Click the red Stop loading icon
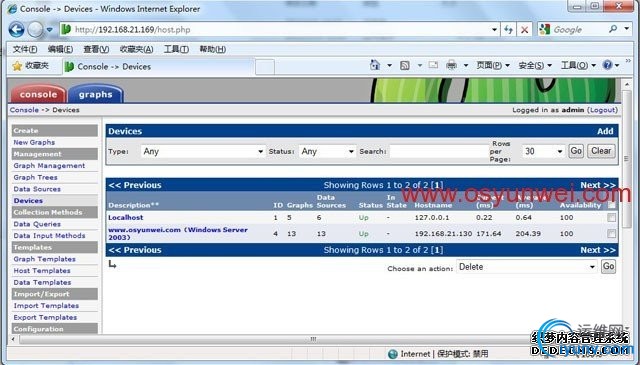The image size is (640, 365). tap(524, 29)
